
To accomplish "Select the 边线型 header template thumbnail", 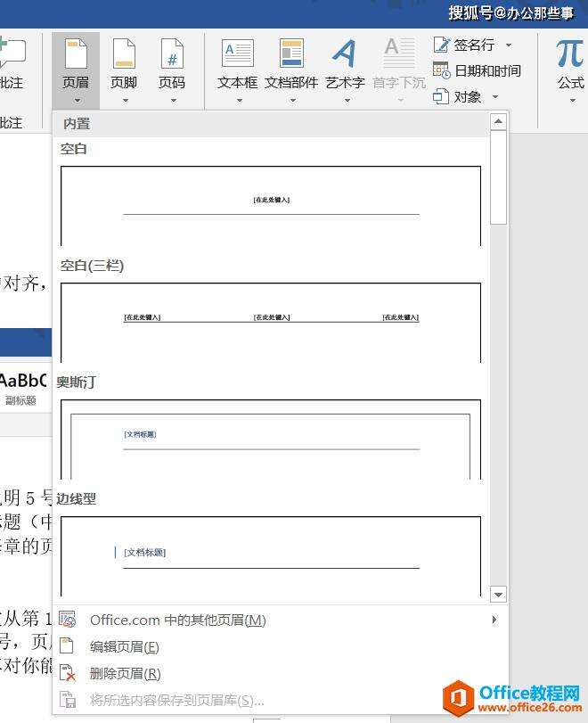I will (x=271, y=556).
